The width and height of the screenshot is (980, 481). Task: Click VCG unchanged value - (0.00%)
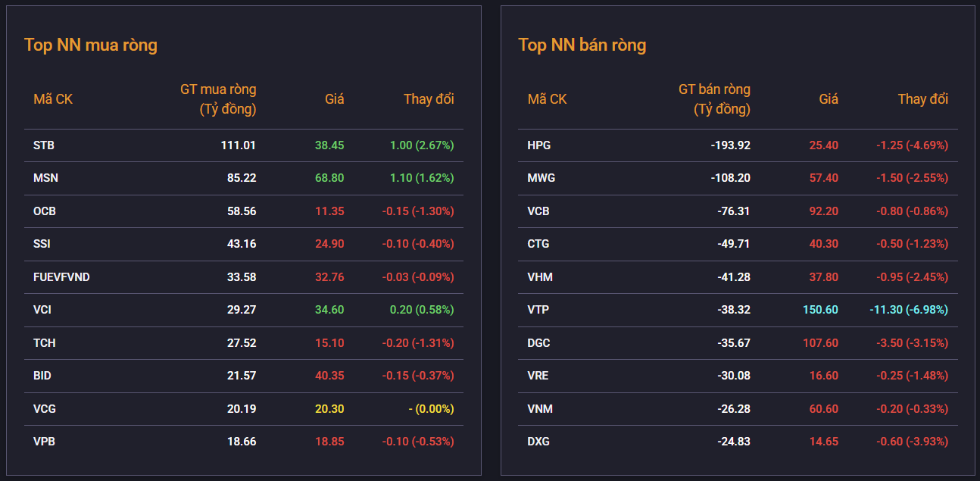click(431, 409)
